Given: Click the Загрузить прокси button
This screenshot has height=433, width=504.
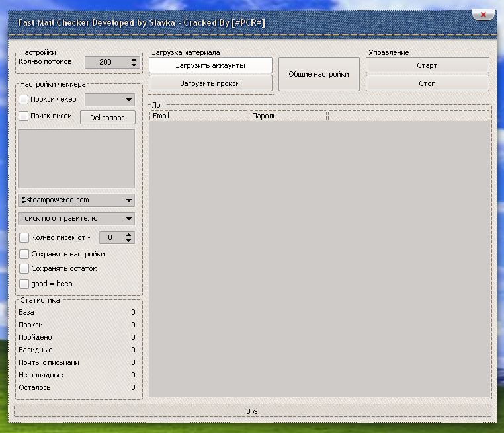Looking at the screenshot, I should 210,83.
